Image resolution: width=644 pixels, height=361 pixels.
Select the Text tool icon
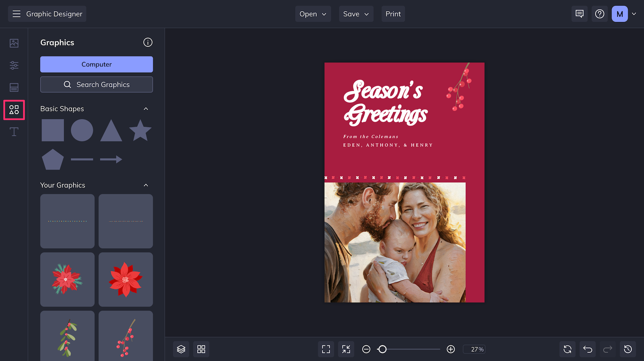point(14,131)
